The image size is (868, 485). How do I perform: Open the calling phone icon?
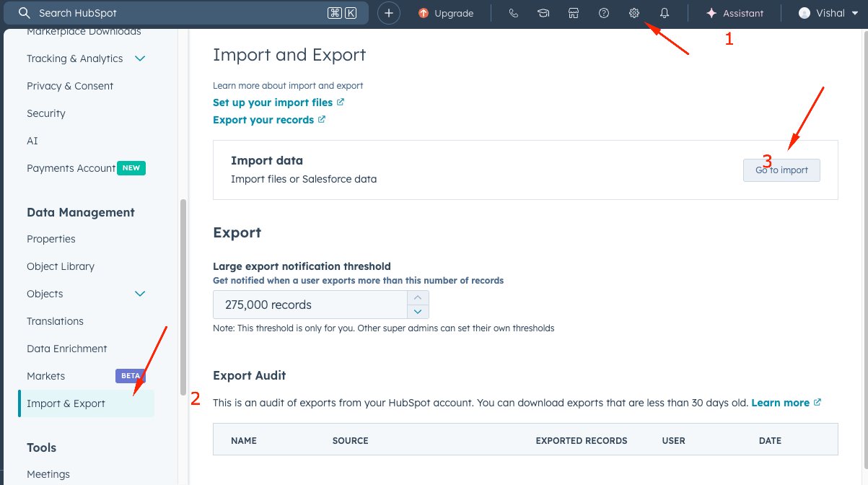pos(513,12)
